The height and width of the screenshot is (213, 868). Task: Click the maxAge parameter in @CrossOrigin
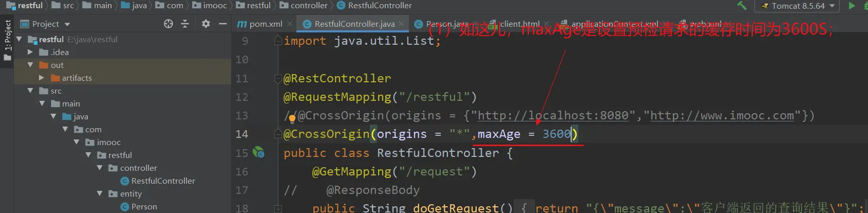pyautogui.click(x=499, y=134)
